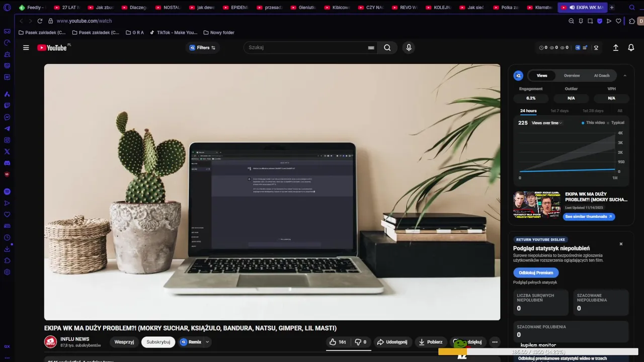Click the Pobierz download button

[430, 342]
